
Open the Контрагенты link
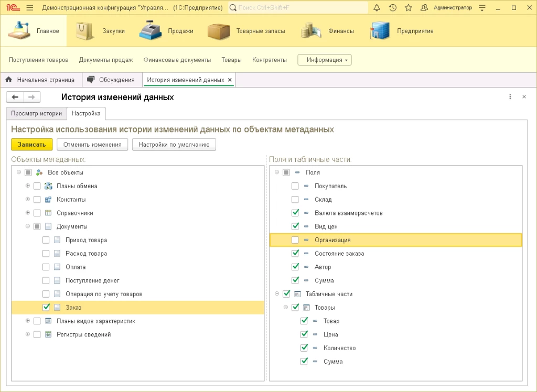270,60
